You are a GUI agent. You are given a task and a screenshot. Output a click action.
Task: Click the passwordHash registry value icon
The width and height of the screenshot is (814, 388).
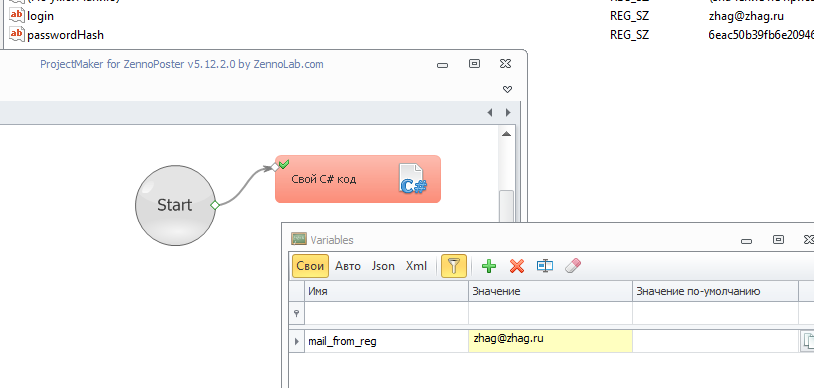tap(17, 35)
